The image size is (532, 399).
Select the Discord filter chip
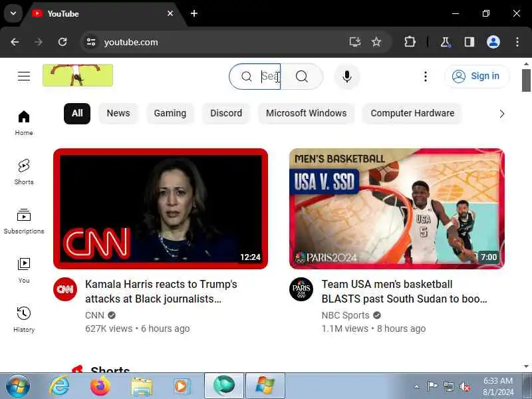click(x=226, y=113)
